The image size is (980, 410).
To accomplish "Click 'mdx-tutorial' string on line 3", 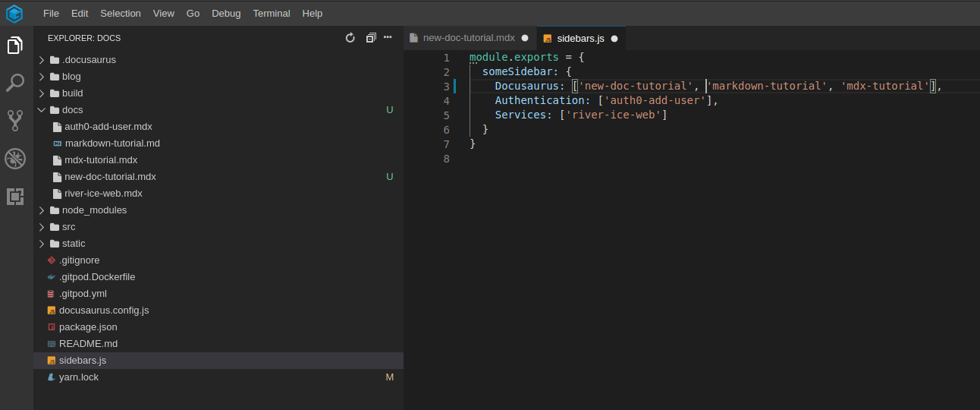I will (885, 86).
